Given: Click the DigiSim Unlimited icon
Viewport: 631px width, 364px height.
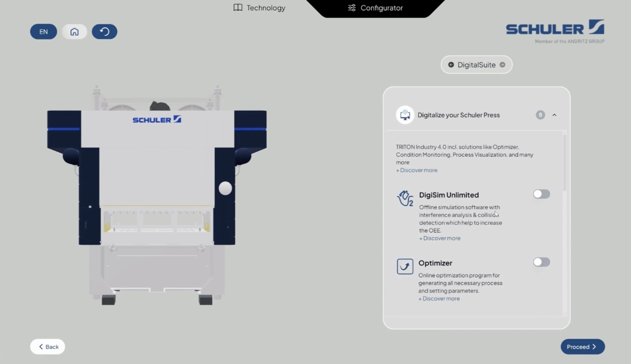Looking at the screenshot, I should click(405, 198).
